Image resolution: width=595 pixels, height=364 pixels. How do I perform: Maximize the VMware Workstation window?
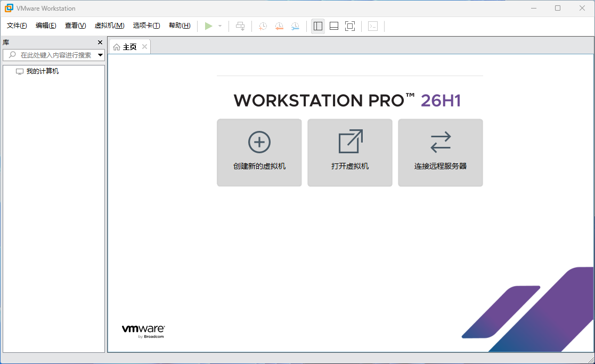coord(558,8)
